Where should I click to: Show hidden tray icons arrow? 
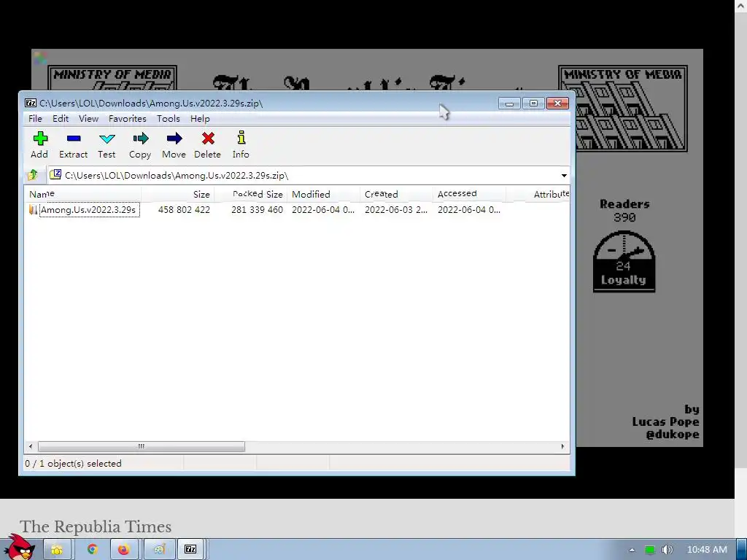pyautogui.click(x=632, y=550)
